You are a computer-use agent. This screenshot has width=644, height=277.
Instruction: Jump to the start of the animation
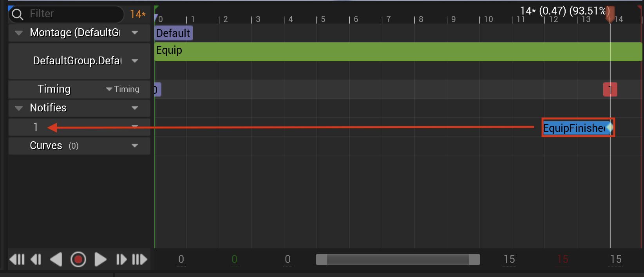tap(17, 259)
